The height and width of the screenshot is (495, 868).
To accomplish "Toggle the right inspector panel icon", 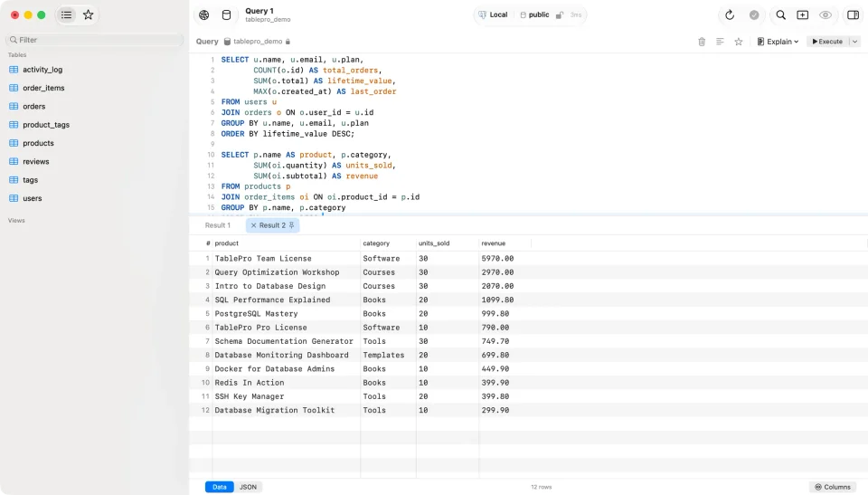I will (x=853, y=15).
